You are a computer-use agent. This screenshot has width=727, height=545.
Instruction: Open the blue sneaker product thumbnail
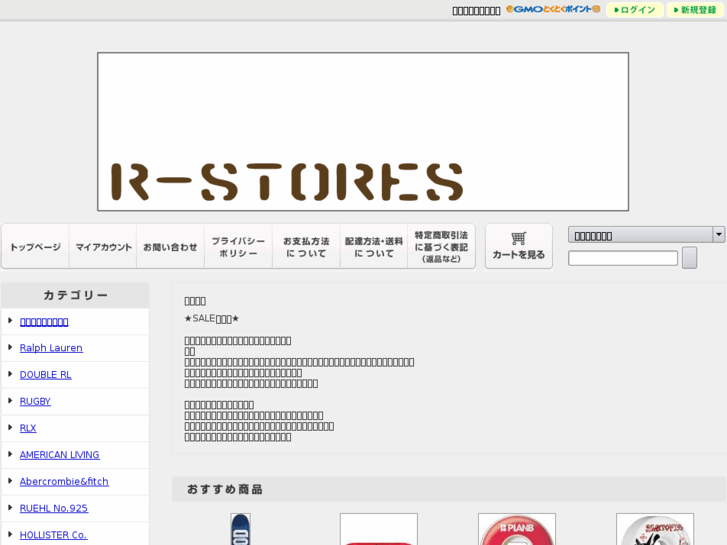[240, 529]
